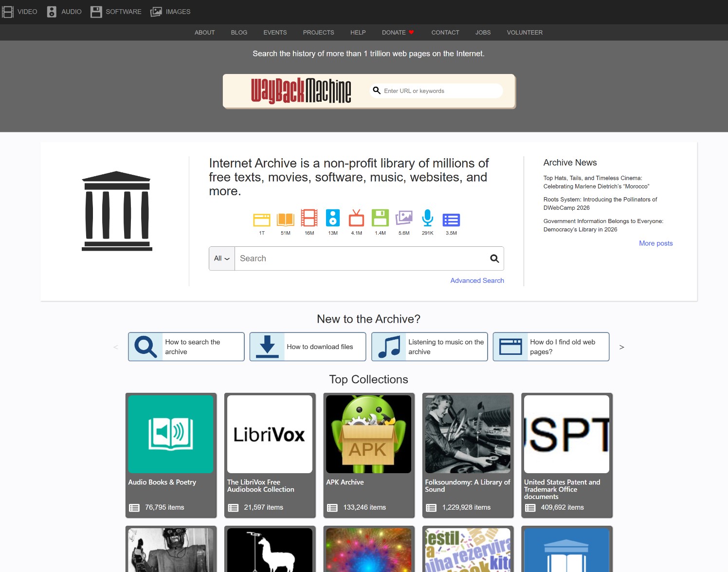728x572 pixels.
Task: Open the Events menu item
Action: click(275, 33)
